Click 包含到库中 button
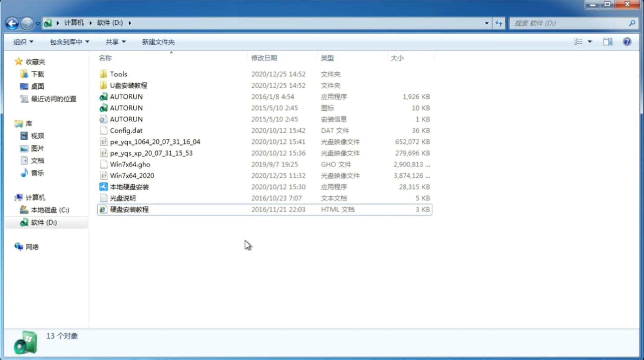This screenshot has width=644, height=360. (68, 41)
